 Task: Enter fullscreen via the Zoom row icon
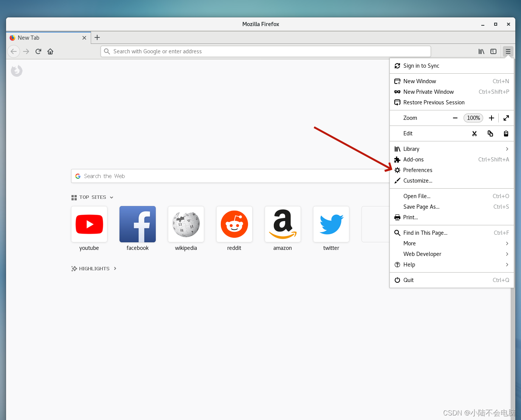click(x=506, y=118)
